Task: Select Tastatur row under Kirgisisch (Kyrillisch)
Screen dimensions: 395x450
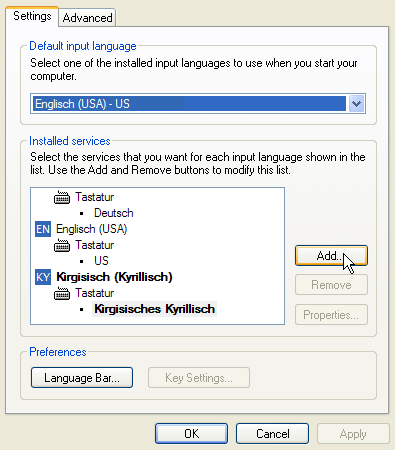Action: click(x=94, y=293)
